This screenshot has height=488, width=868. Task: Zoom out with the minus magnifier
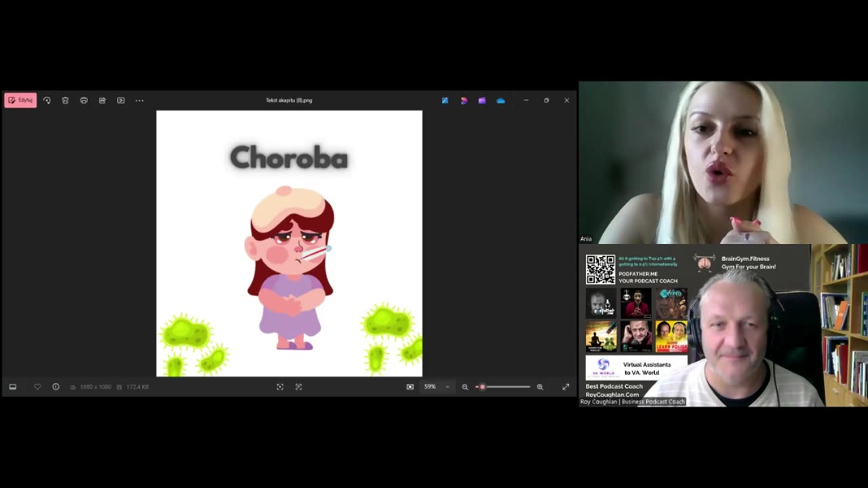pos(465,387)
